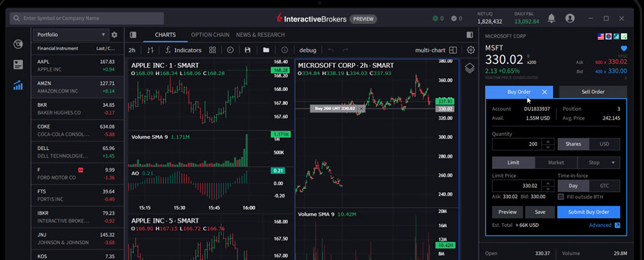This screenshot has height=260, width=644.
Task: Open portfolio settings gear
Action: tap(114, 35)
